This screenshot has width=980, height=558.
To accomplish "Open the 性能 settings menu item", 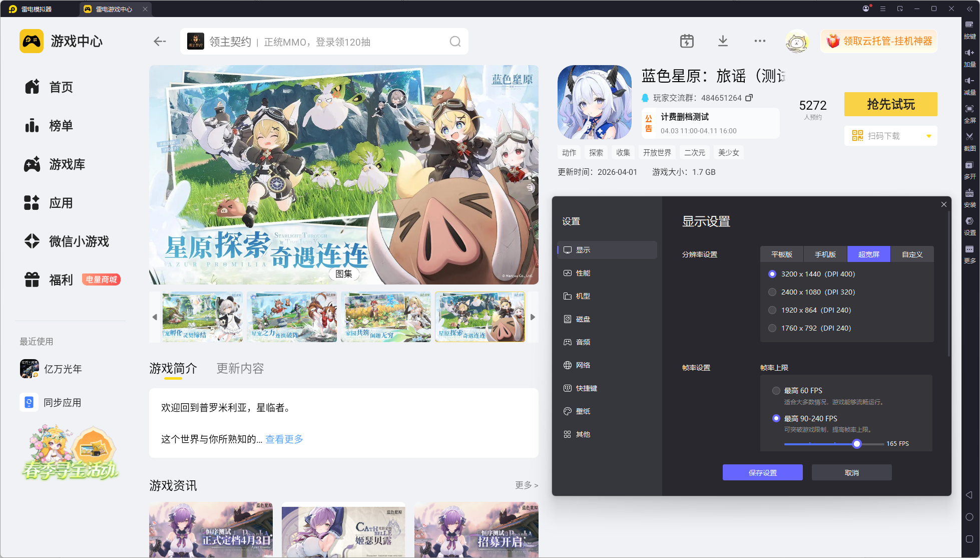I will tap(583, 273).
